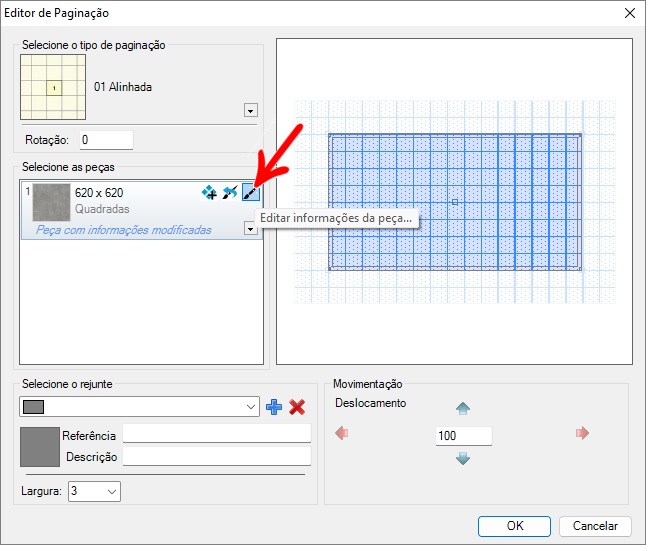Open the Largura width dropdown
The height and width of the screenshot is (551, 650).
point(94,491)
